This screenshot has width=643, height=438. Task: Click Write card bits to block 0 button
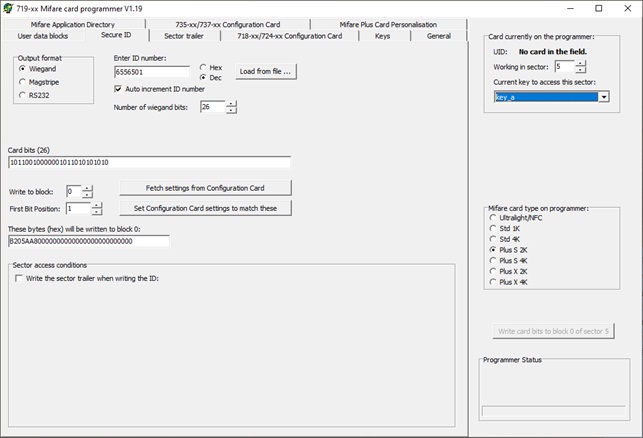(x=553, y=331)
